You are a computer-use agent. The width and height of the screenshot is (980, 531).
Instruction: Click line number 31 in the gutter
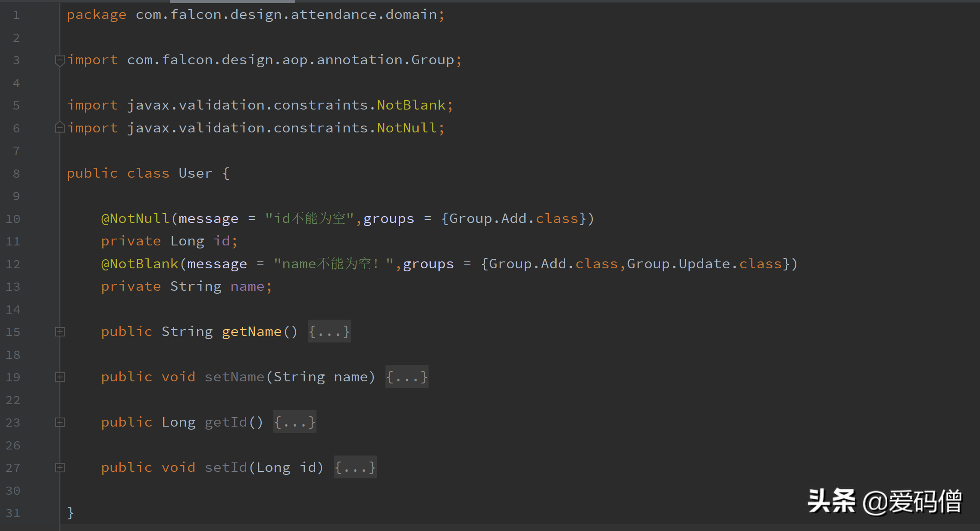click(x=13, y=513)
